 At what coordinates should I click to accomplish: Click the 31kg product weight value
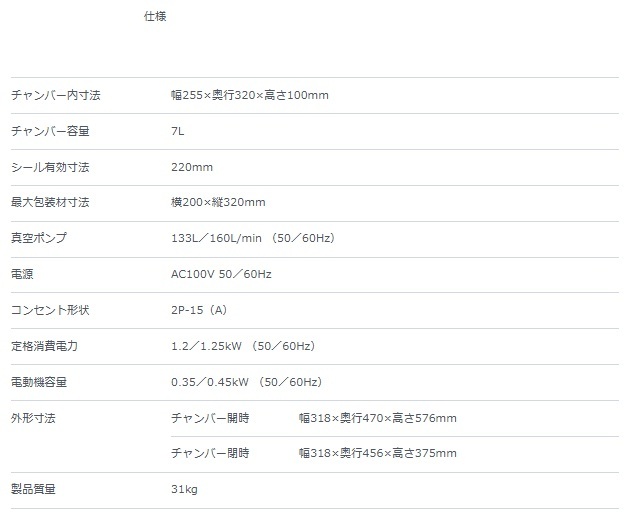[185, 489]
